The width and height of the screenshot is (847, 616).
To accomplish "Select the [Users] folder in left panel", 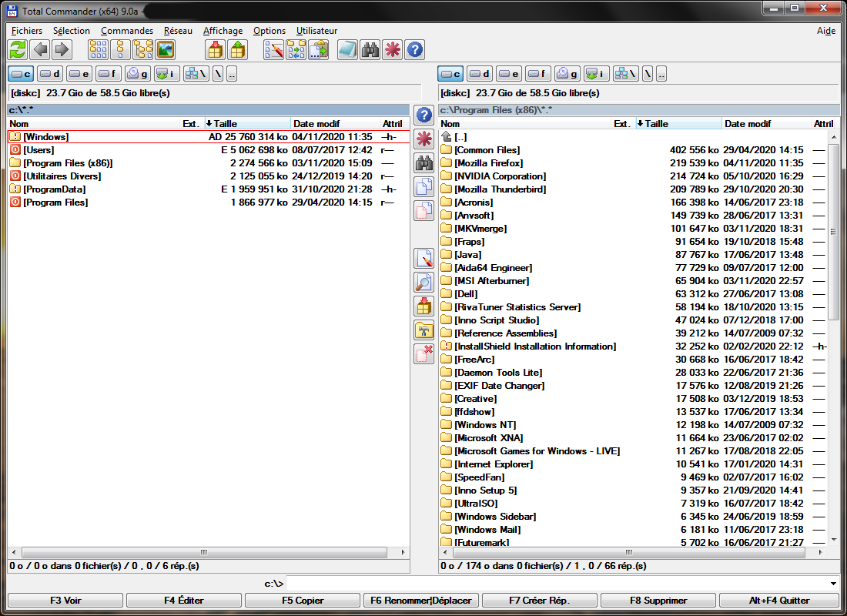I will click(209, 150).
